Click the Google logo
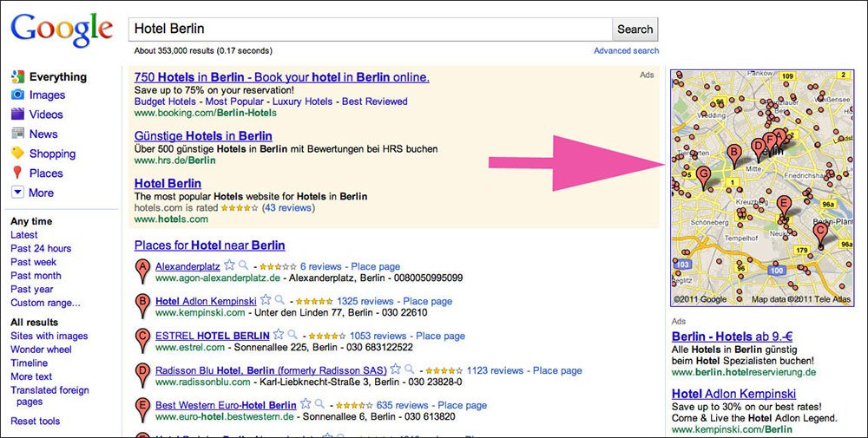This screenshot has width=868, height=438. [x=62, y=31]
